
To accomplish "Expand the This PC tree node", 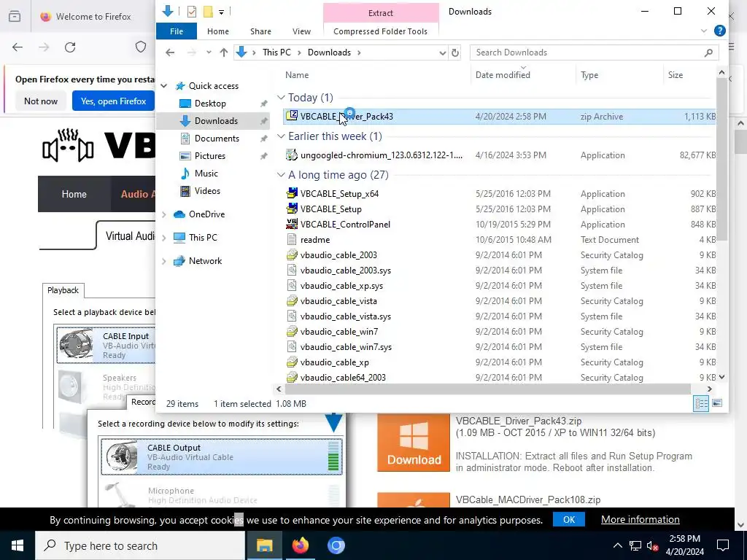I will 164,238.
